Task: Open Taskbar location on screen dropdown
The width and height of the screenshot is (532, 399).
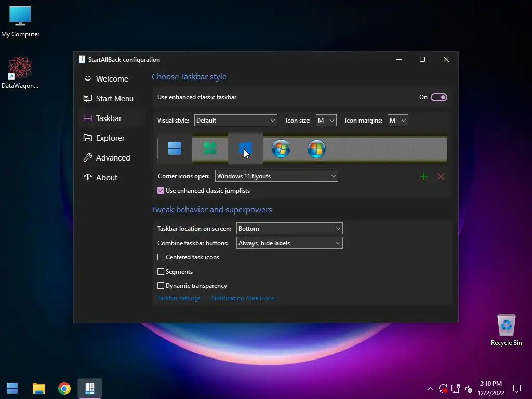Action: [289, 229]
